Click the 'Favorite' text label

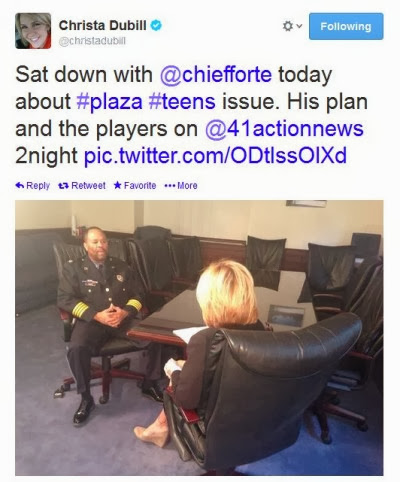pos(140,186)
